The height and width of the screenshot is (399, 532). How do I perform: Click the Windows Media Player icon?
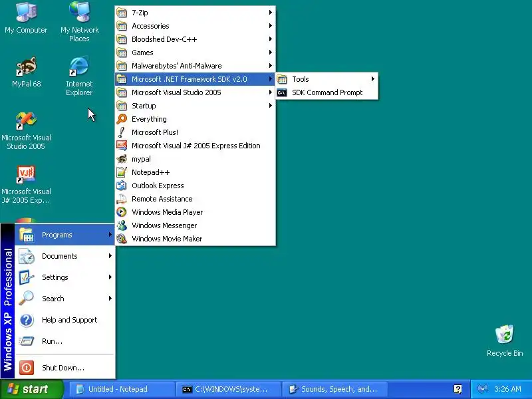pyautogui.click(x=122, y=212)
